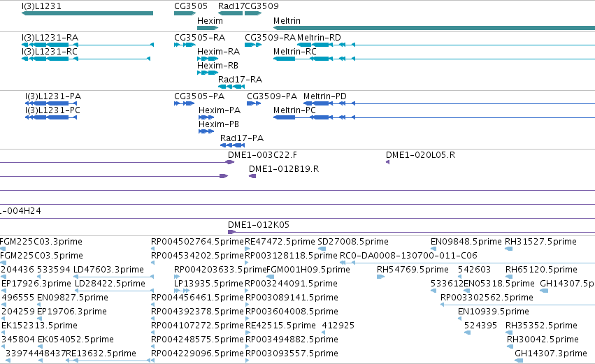The image size is (595, 364).
Task: Select BAC end DME1-003C22.F
Action: point(263,155)
